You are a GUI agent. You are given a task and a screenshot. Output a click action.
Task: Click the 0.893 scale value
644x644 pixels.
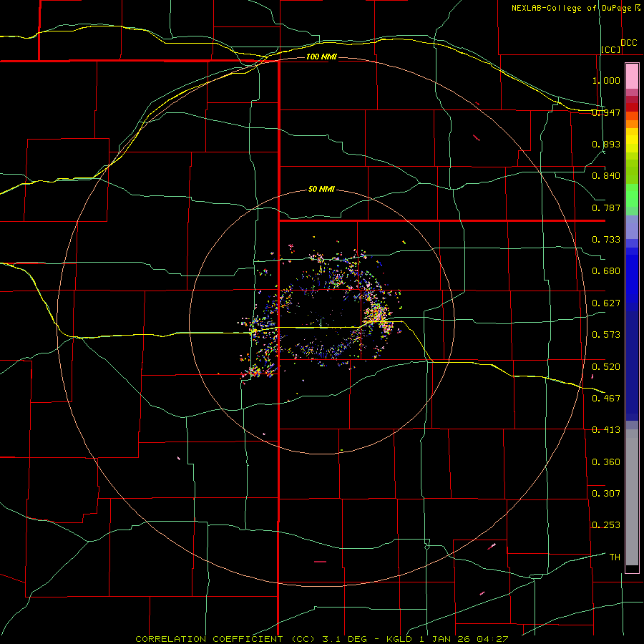606,144
